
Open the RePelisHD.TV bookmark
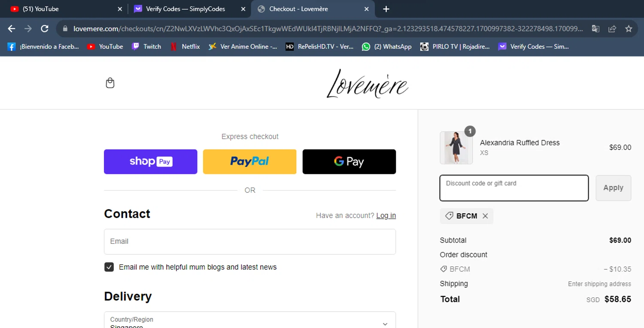pyautogui.click(x=320, y=46)
